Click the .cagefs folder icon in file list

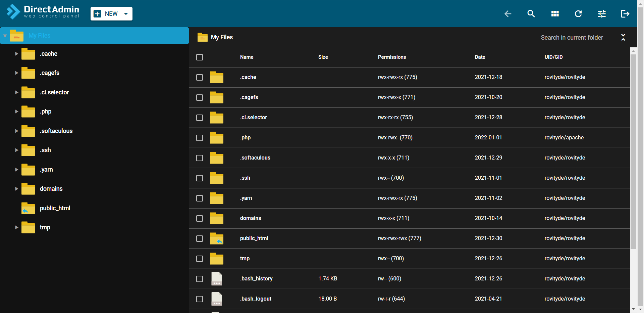(x=217, y=97)
